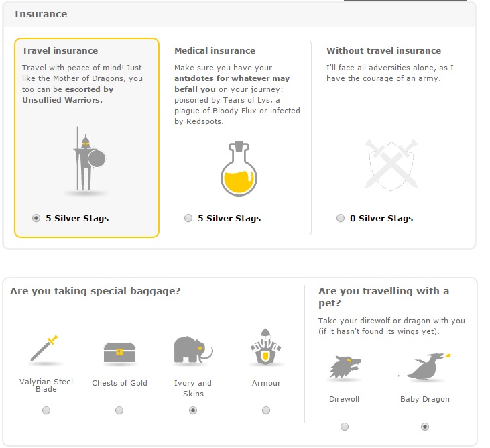Click the Valyrian Steel Blade sword icon
Image resolution: width=490 pixels, height=448 pixels.
(46, 350)
